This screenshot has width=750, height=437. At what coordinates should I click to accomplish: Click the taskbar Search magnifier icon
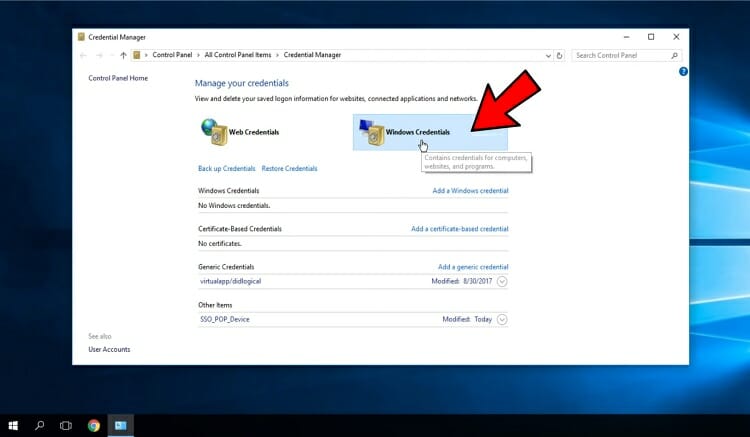(x=40, y=425)
